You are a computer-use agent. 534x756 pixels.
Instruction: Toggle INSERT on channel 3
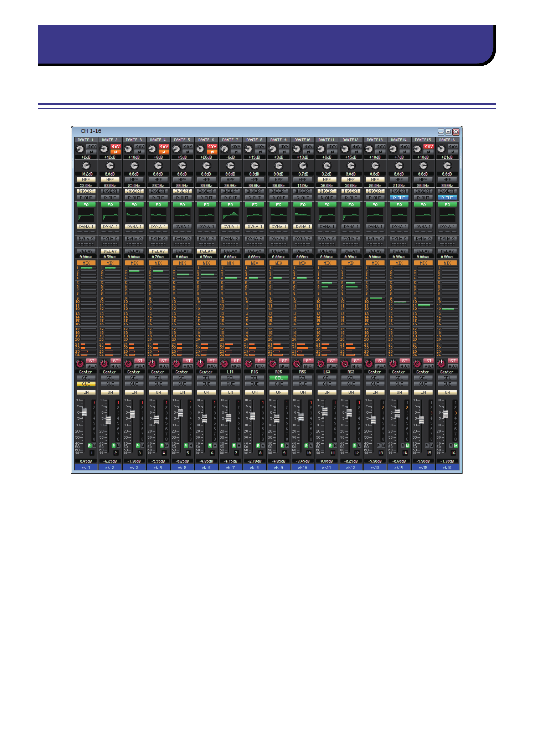134,191
